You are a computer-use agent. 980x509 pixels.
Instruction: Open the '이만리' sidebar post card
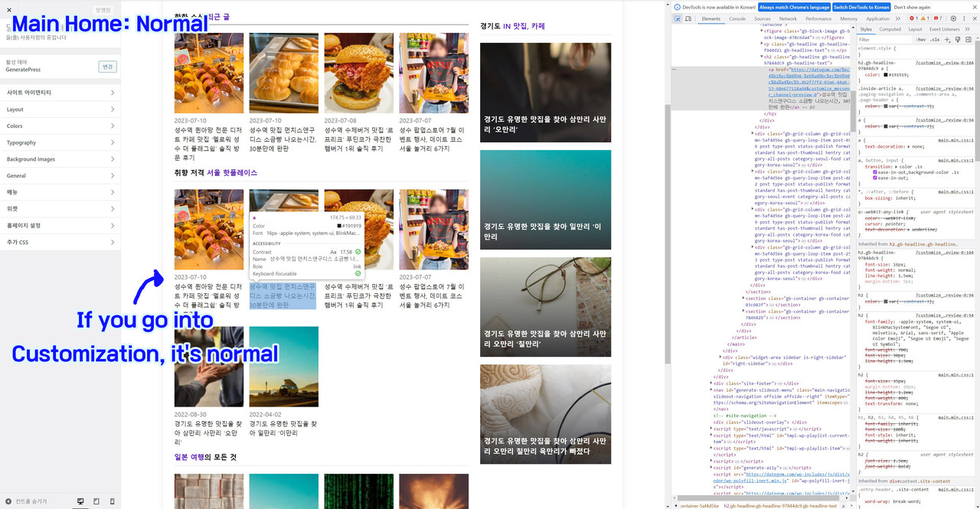pyautogui.click(x=545, y=200)
